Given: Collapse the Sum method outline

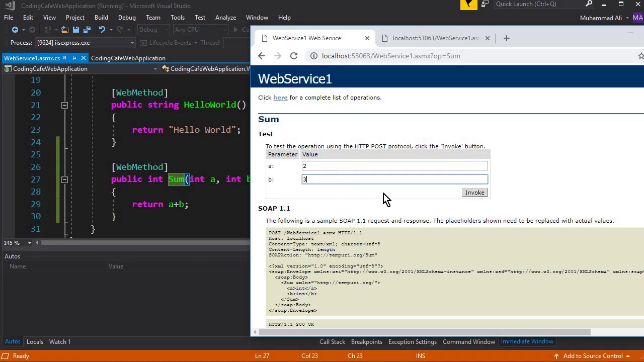Looking at the screenshot, I should 64,179.
